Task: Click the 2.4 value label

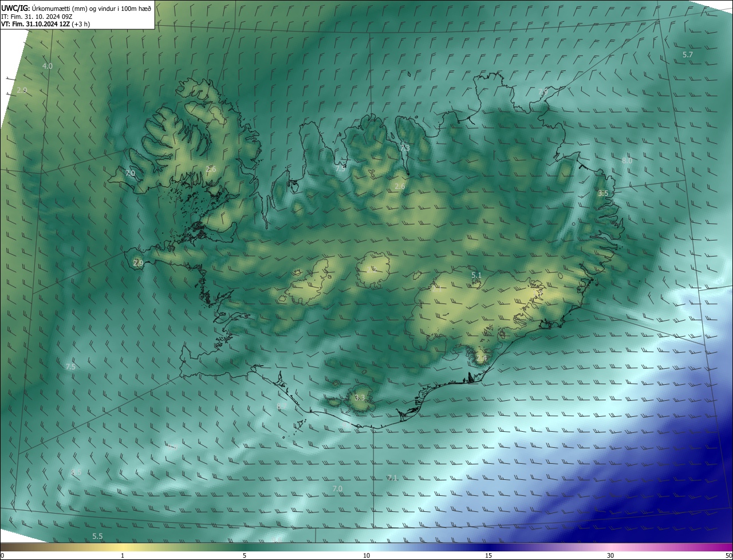Action: tap(482, 358)
